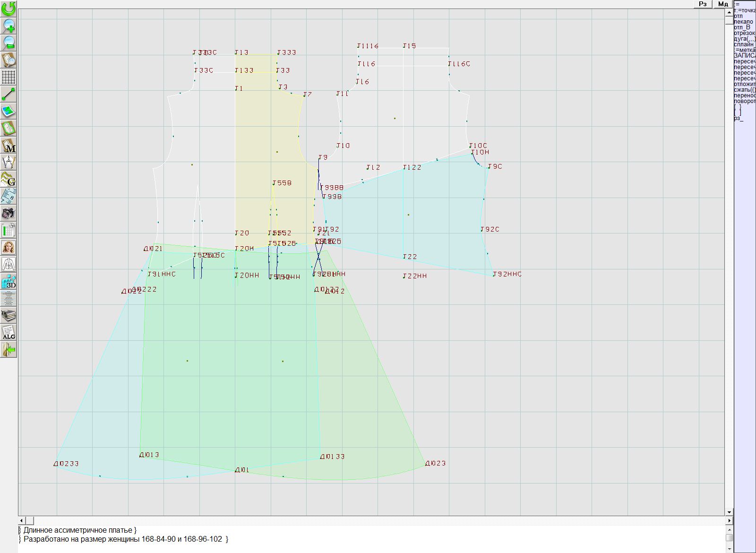Open the 3D view icon
This screenshot has height=553, width=756.
(9, 282)
